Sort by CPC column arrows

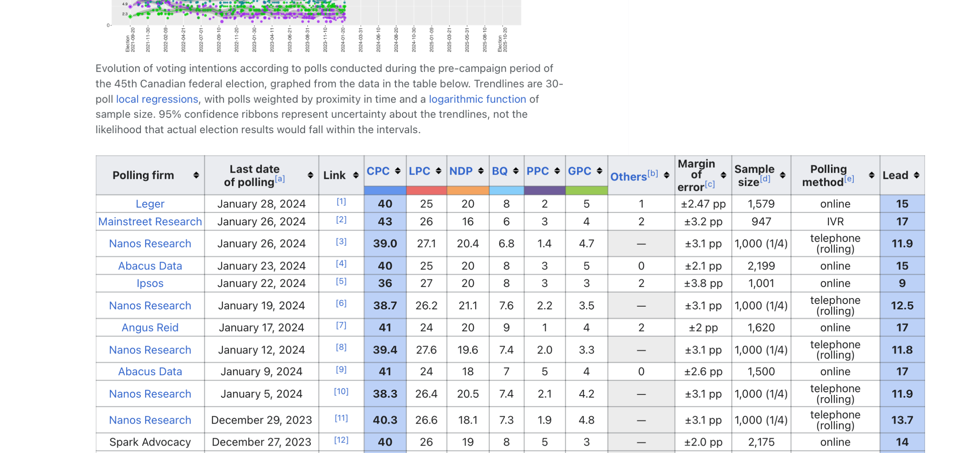[x=397, y=171]
